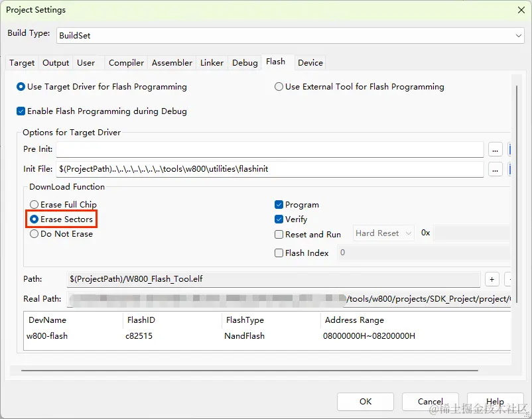The height and width of the screenshot is (419, 532).
Task: Click the FlashID column header
Action: point(172,320)
